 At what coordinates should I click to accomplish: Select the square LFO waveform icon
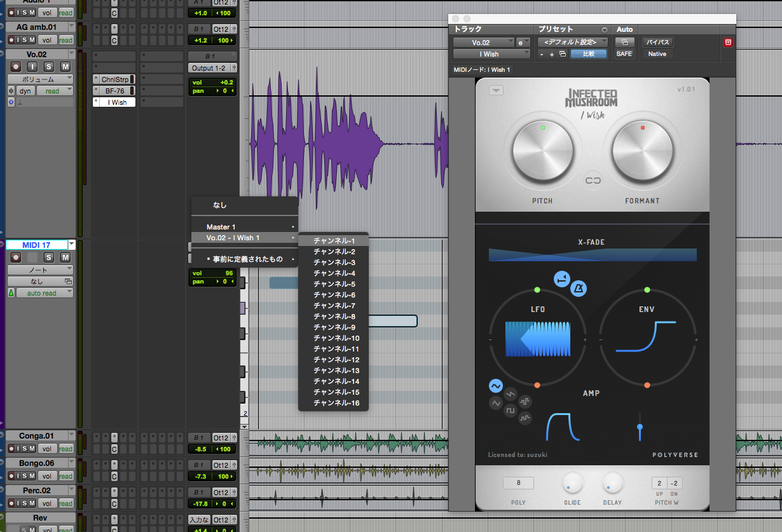tap(510, 411)
